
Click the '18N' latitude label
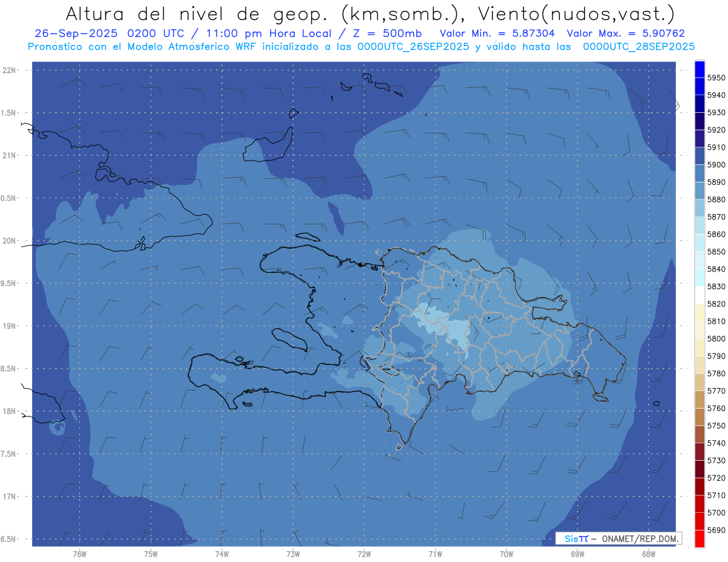(10, 411)
